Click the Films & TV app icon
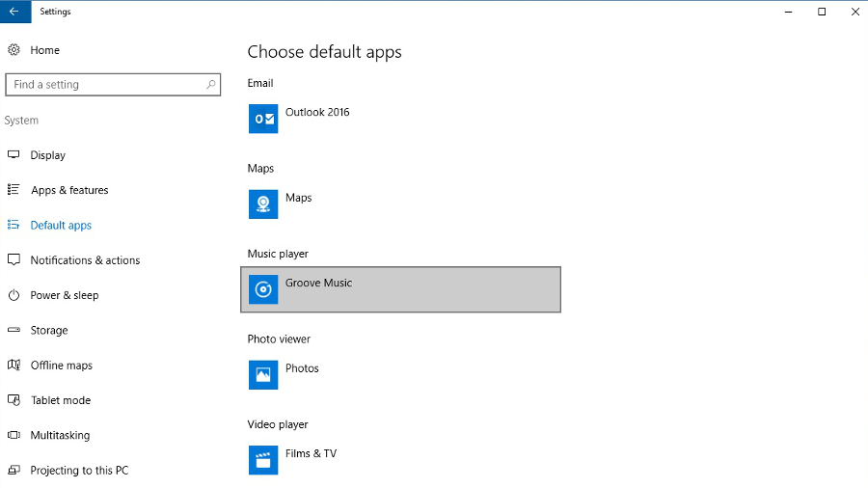The width and height of the screenshot is (868, 488). click(x=263, y=460)
